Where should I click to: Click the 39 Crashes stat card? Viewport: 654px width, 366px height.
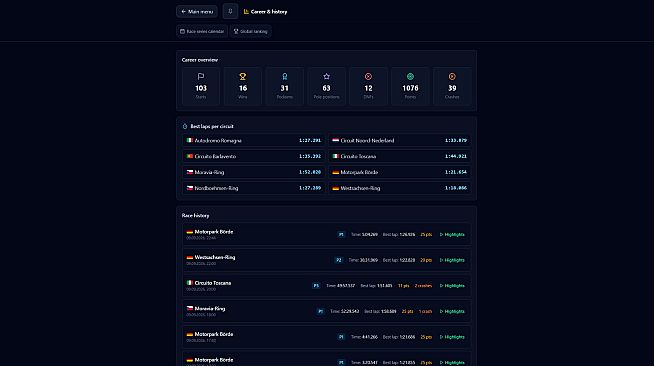(x=452, y=86)
